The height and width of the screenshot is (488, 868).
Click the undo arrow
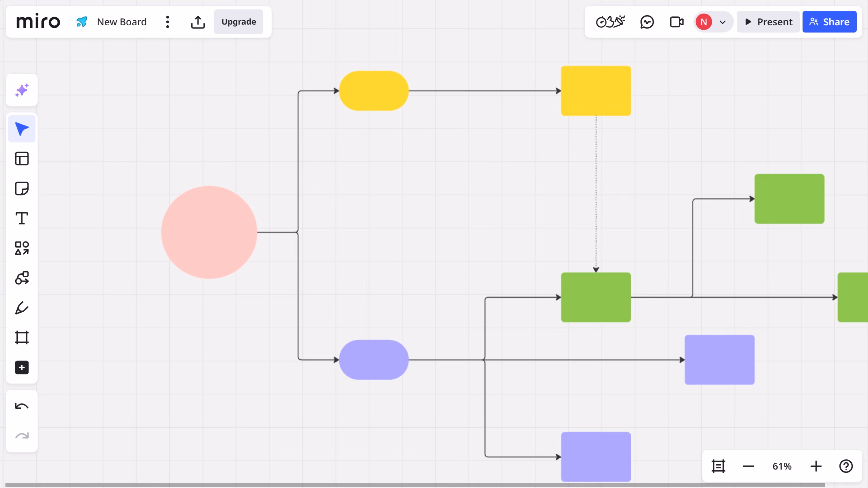(22, 406)
